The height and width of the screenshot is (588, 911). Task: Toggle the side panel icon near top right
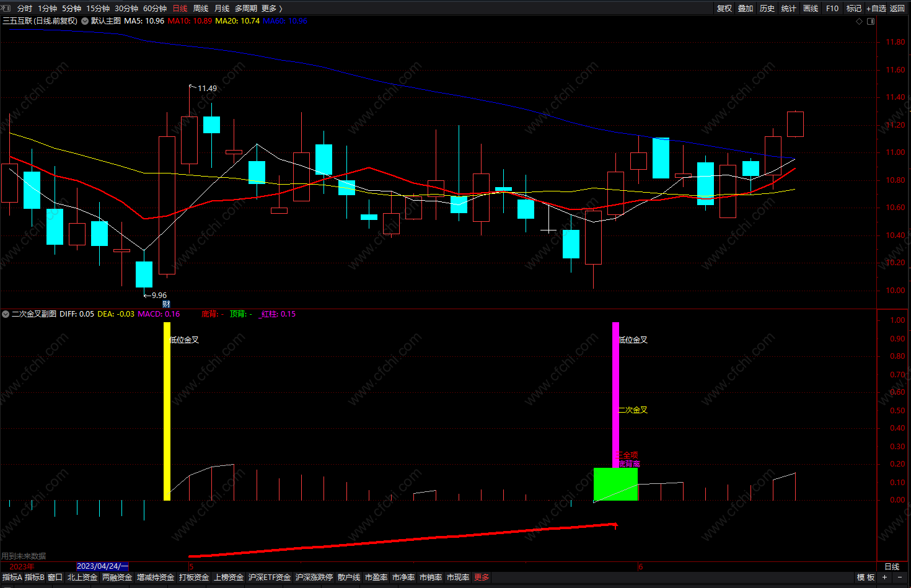tap(871, 21)
